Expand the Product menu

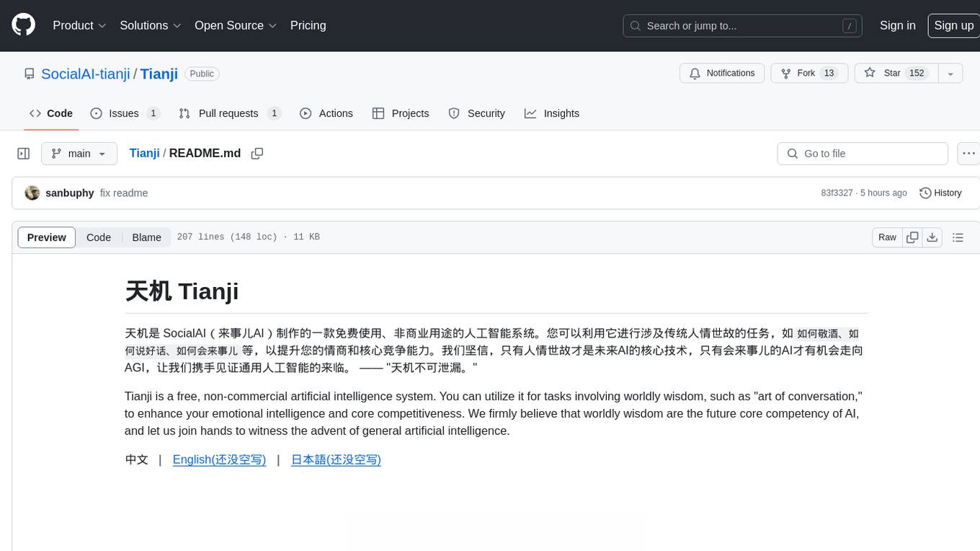79,25
